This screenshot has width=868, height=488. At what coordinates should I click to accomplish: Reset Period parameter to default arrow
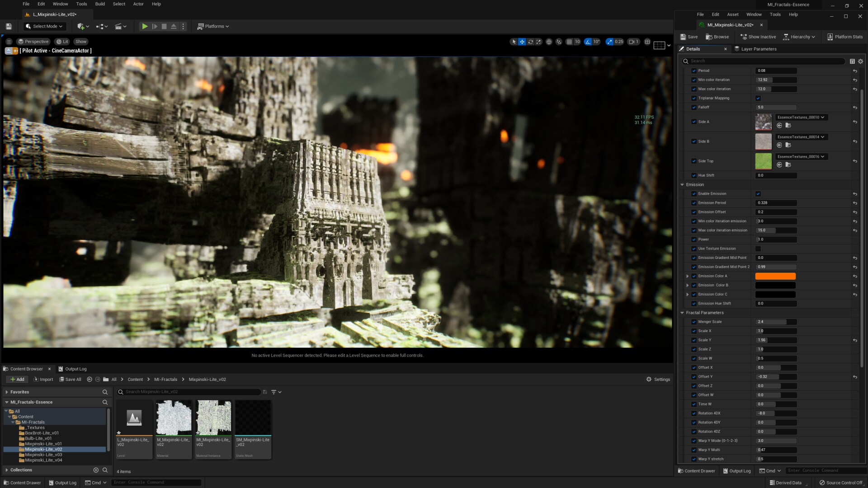coord(855,71)
